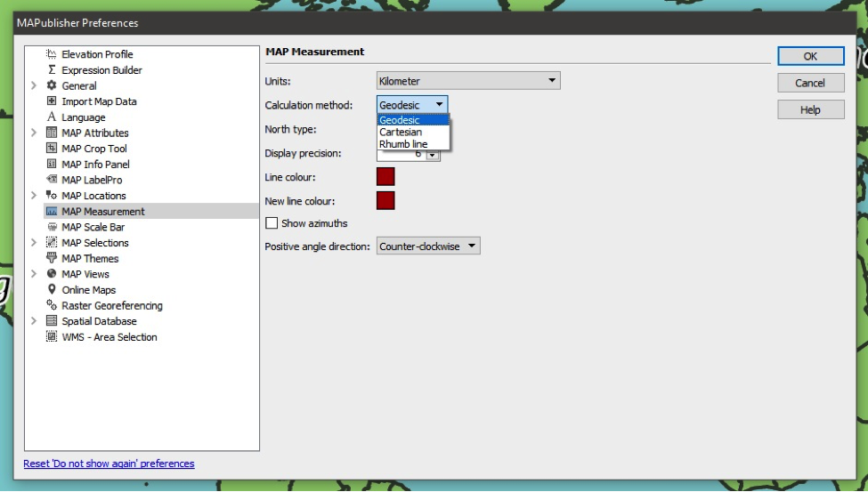Open Help for MAPublisher Preferences

coord(810,109)
